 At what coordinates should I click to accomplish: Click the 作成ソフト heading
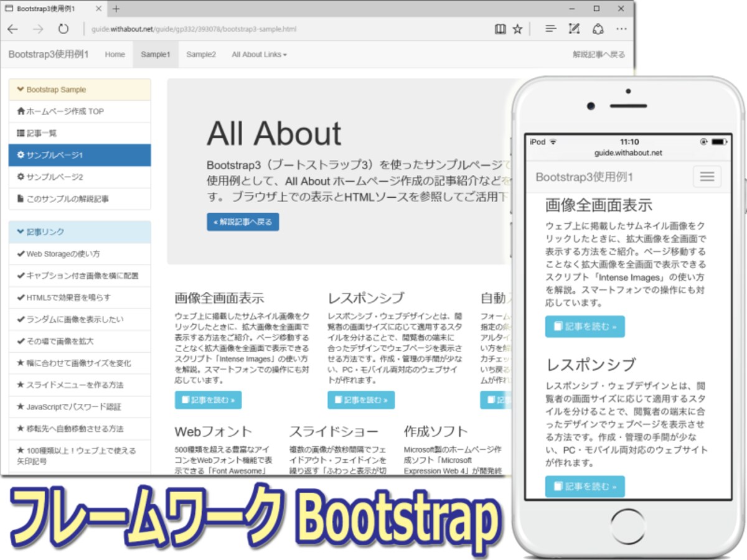coord(436,431)
